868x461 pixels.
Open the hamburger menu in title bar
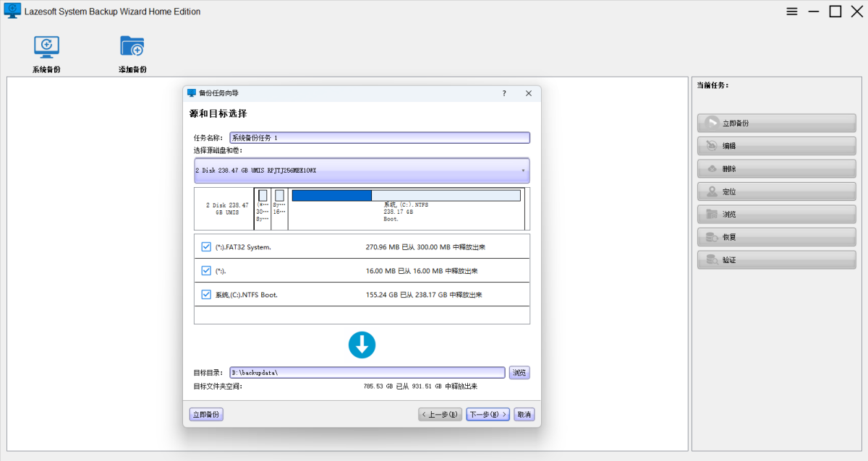click(x=792, y=12)
